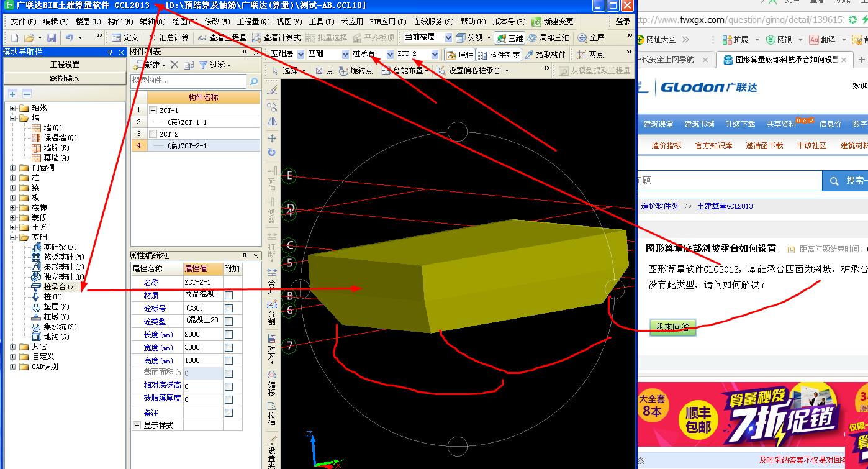
Task: Click the 长度 value field 2000
Action: point(202,334)
